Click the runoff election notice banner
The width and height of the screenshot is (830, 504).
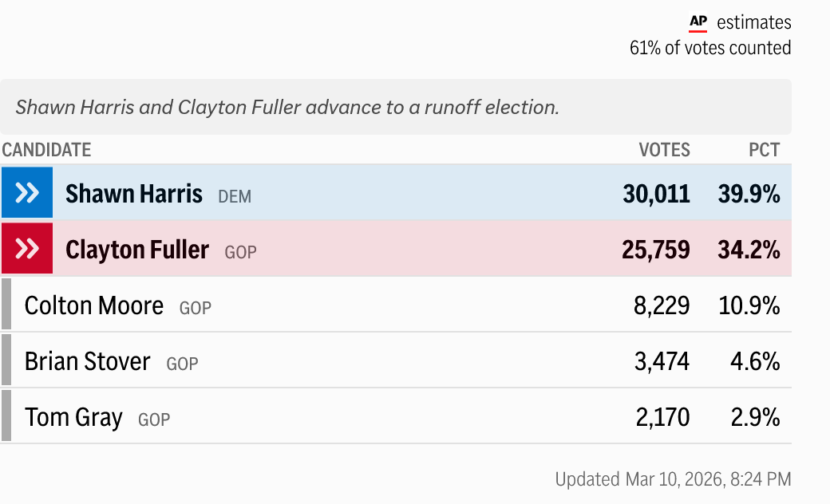point(395,107)
